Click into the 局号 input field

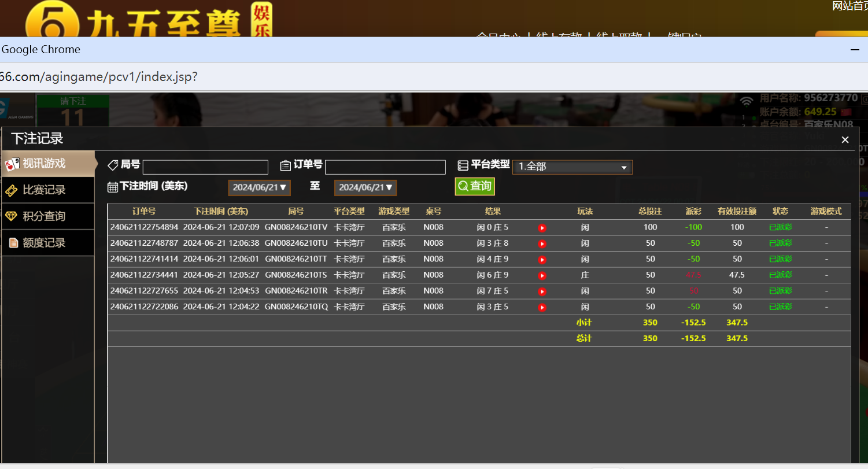point(205,167)
